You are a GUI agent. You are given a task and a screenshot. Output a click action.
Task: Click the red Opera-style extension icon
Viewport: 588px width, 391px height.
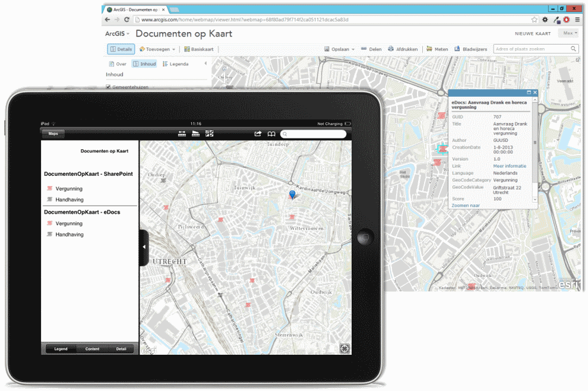coord(567,20)
